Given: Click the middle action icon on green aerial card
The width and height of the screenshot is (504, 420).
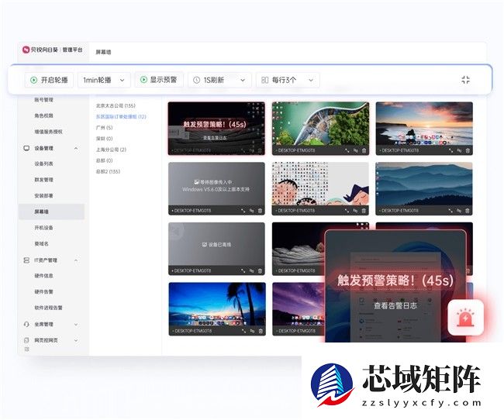Looking at the screenshot, I should [355, 150].
